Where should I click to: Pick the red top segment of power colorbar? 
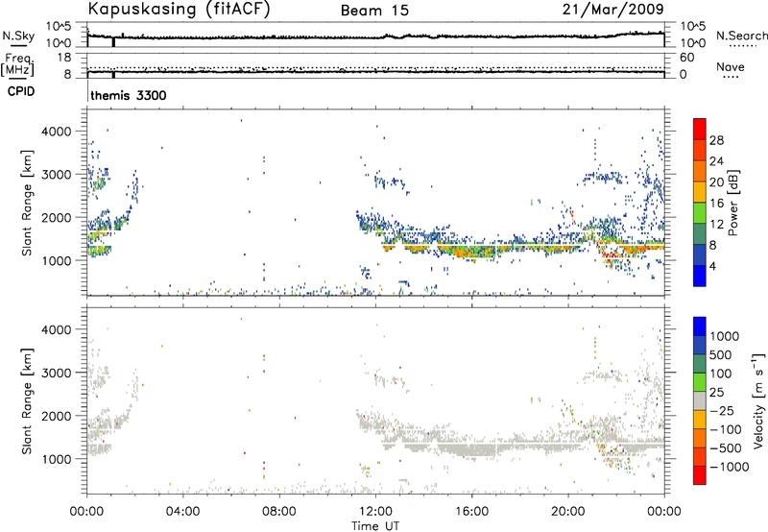click(700, 129)
